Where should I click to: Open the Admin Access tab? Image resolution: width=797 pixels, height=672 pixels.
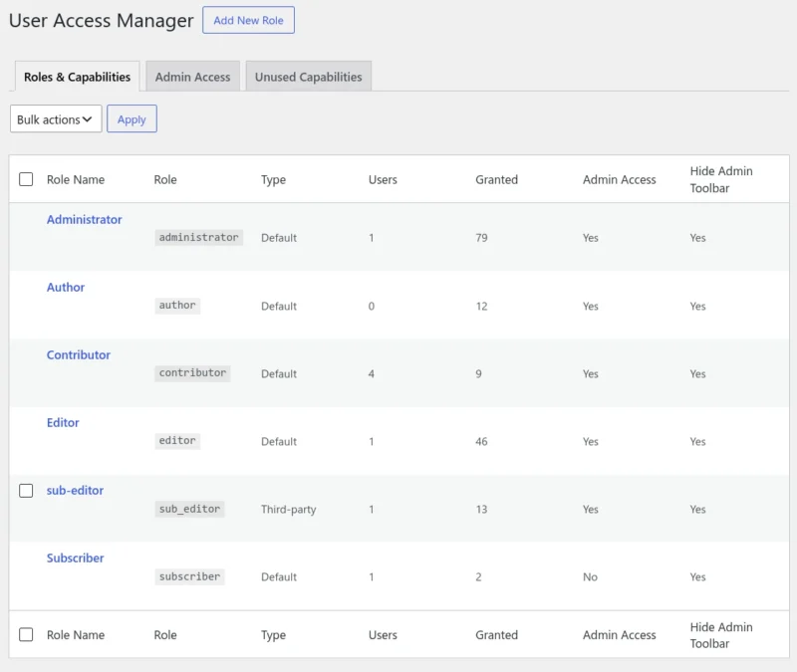(x=192, y=77)
